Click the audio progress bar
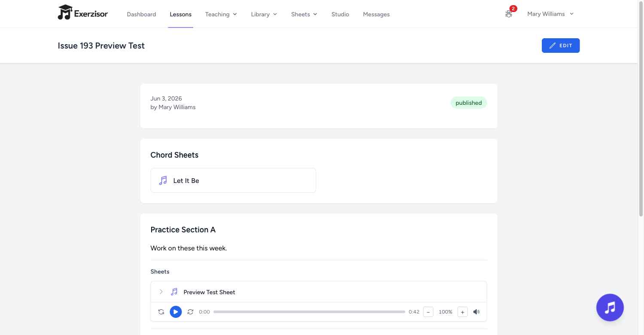The height and width of the screenshot is (335, 644). point(309,312)
